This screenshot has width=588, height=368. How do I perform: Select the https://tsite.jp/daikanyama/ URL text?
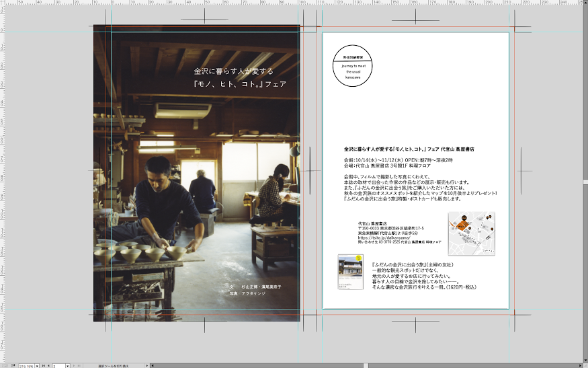(x=384, y=237)
